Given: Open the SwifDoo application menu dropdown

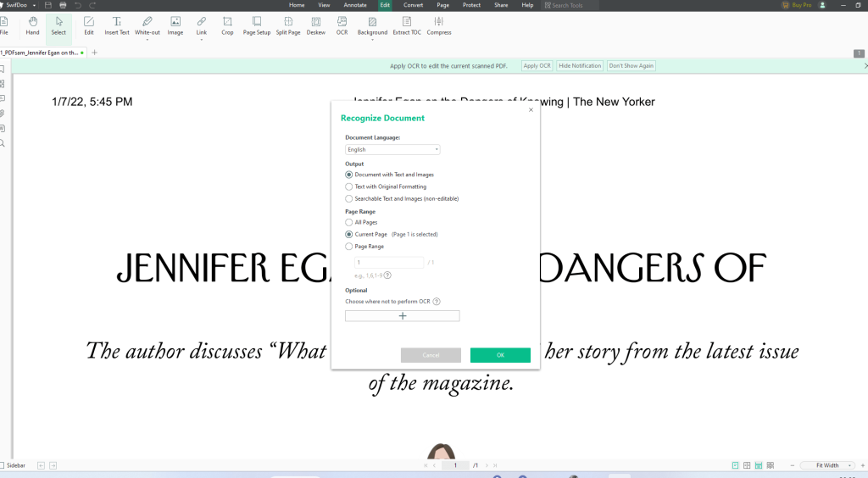Looking at the screenshot, I should click(34, 5).
